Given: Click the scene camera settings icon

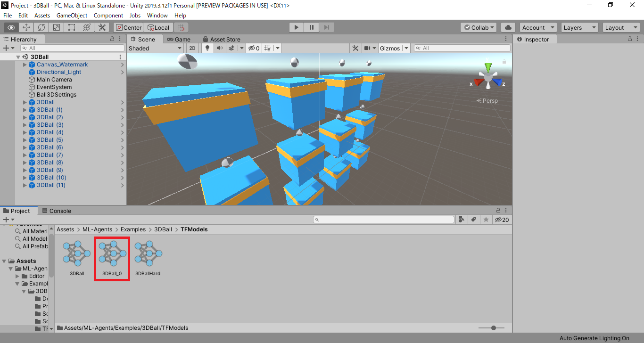Looking at the screenshot, I should tap(368, 48).
